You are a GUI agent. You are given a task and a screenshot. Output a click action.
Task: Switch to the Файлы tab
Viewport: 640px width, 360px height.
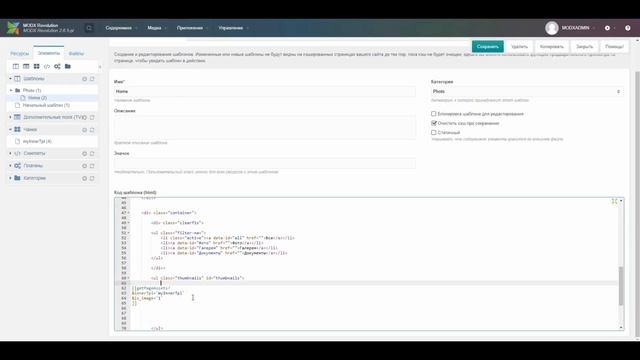click(x=76, y=53)
